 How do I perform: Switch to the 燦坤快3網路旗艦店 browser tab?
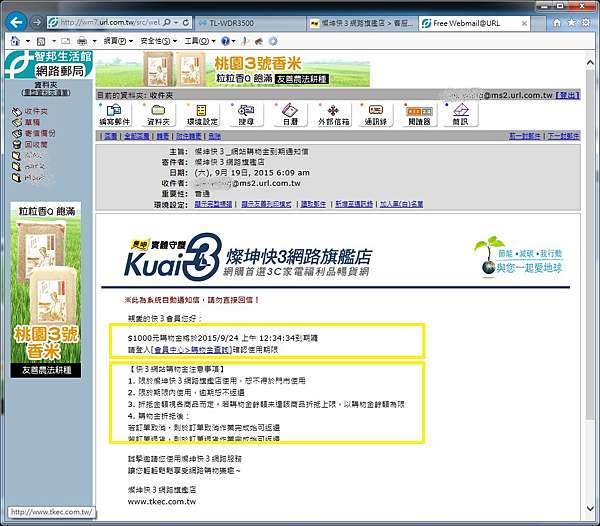click(x=362, y=23)
